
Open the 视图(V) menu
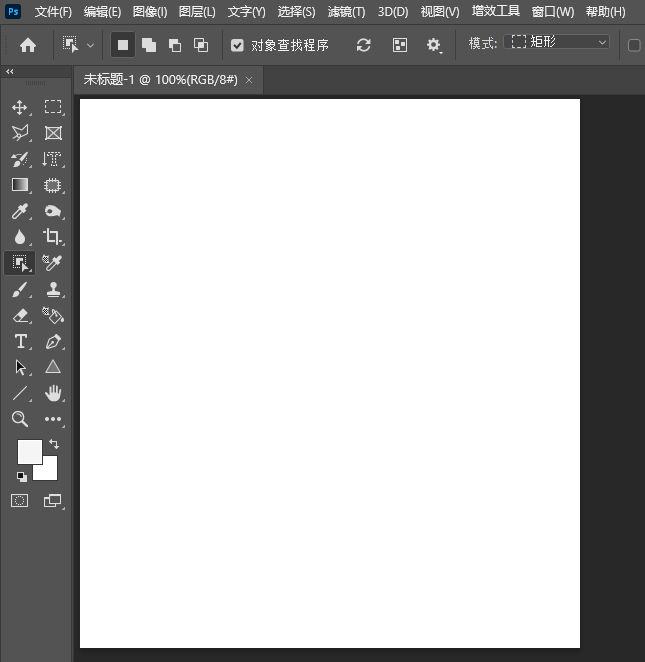pos(440,11)
